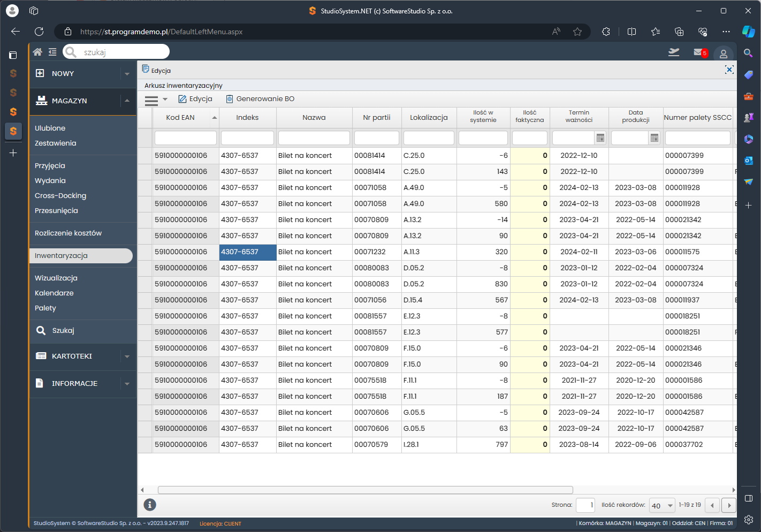Click the Generowanie BO button
This screenshot has width=761, height=532.
(x=260, y=99)
